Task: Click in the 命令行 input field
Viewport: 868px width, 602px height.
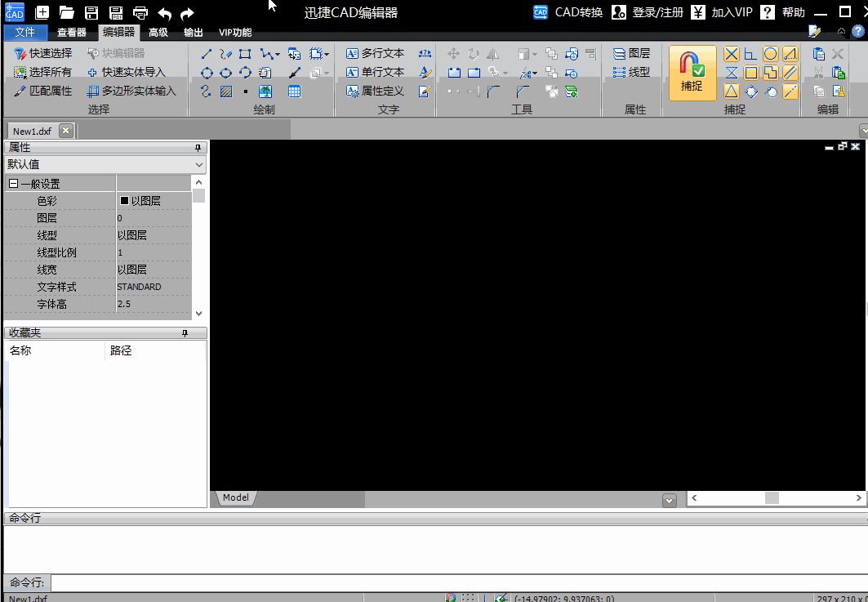Action: [457, 582]
